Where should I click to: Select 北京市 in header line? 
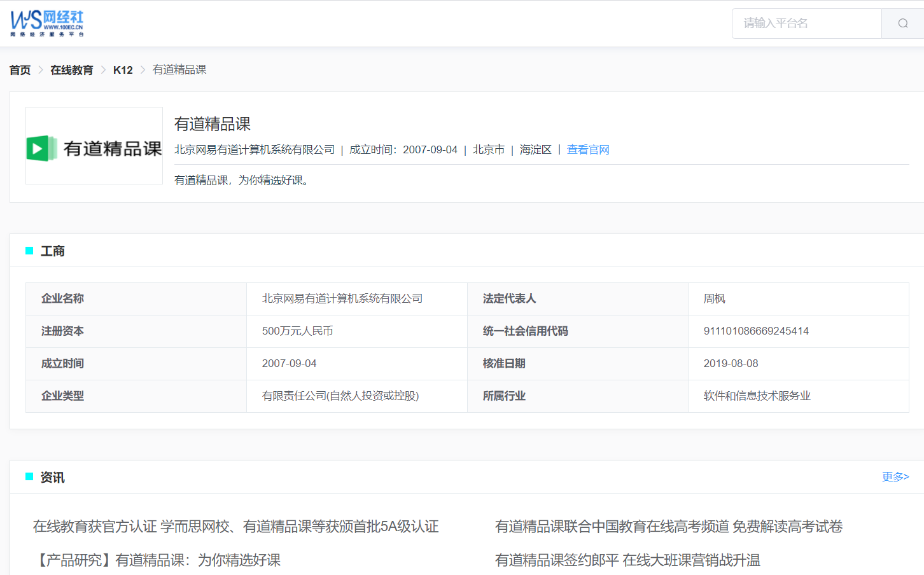[x=489, y=149]
